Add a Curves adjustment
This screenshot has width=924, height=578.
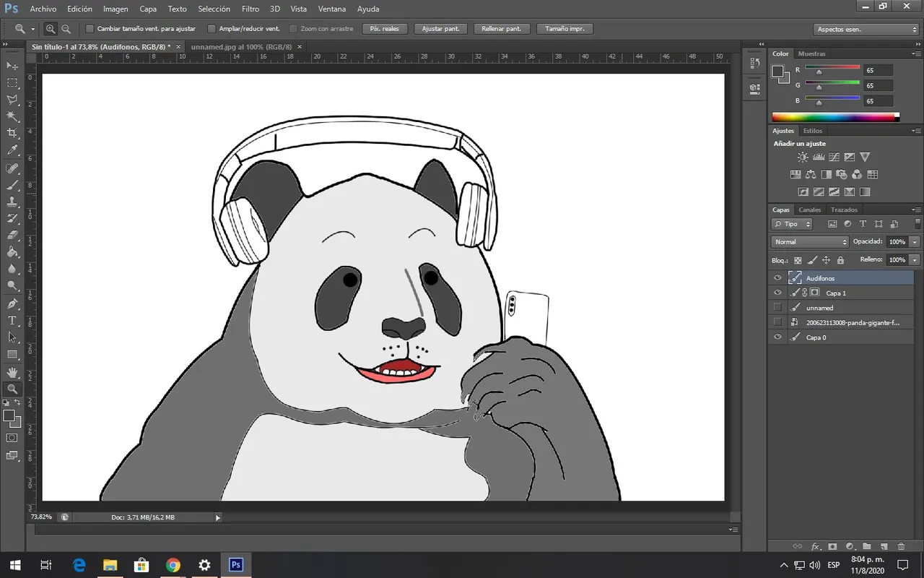834,157
